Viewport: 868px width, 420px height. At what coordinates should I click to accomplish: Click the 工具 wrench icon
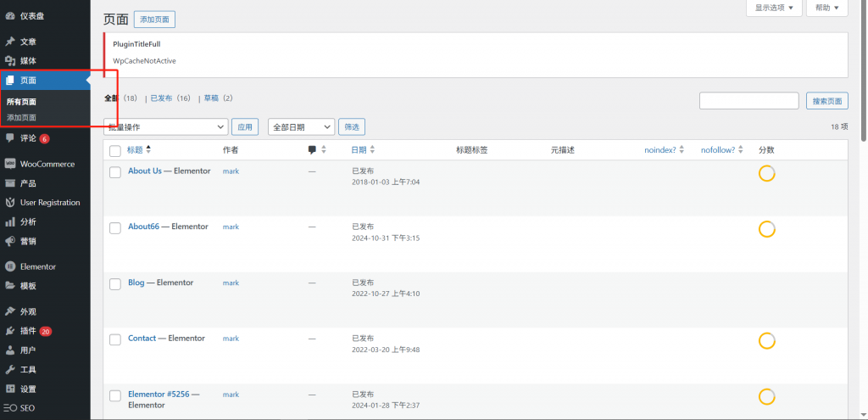click(x=10, y=370)
